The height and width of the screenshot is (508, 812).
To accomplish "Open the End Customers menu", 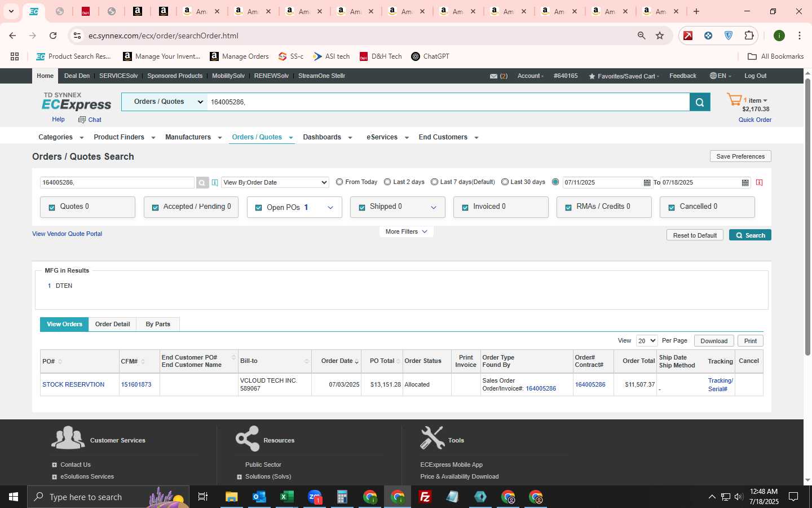I will tap(448, 137).
